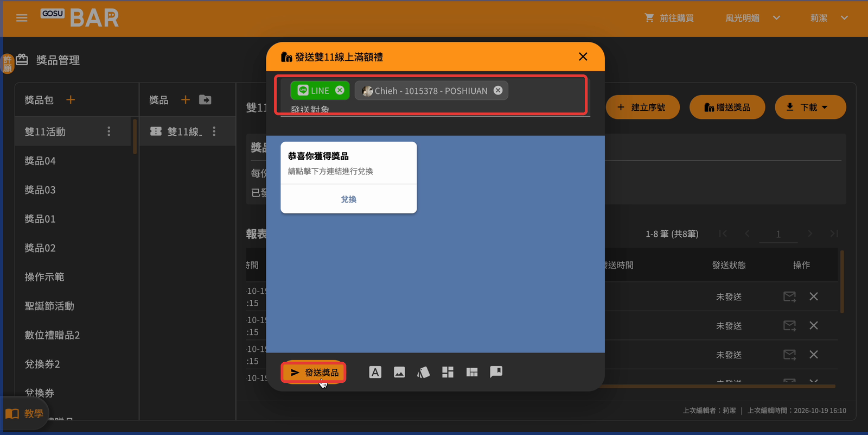
Task: Select 雙11活動 in the prize pack list
Action: click(x=73, y=131)
